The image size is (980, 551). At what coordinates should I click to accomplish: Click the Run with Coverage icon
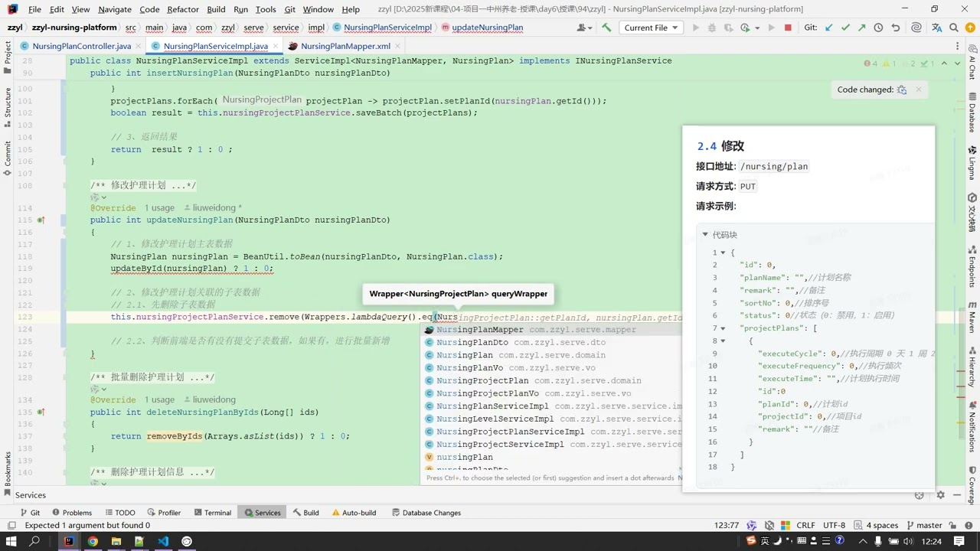(728, 28)
